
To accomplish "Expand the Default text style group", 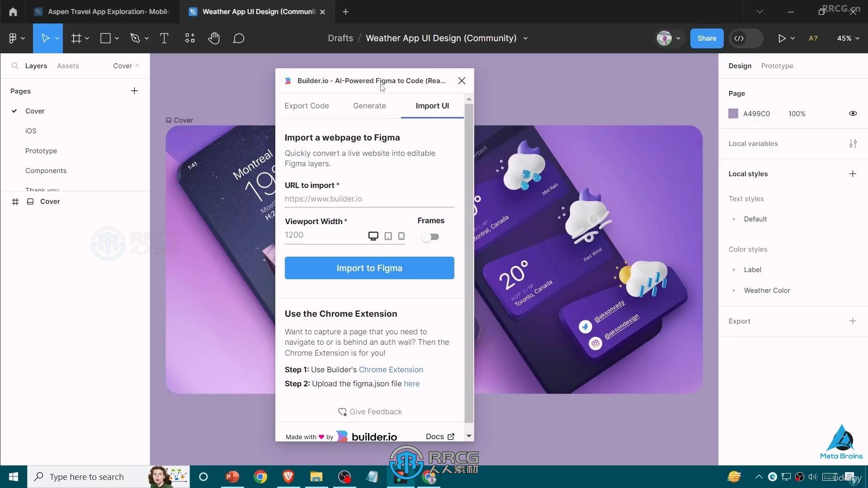I will point(734,219).
